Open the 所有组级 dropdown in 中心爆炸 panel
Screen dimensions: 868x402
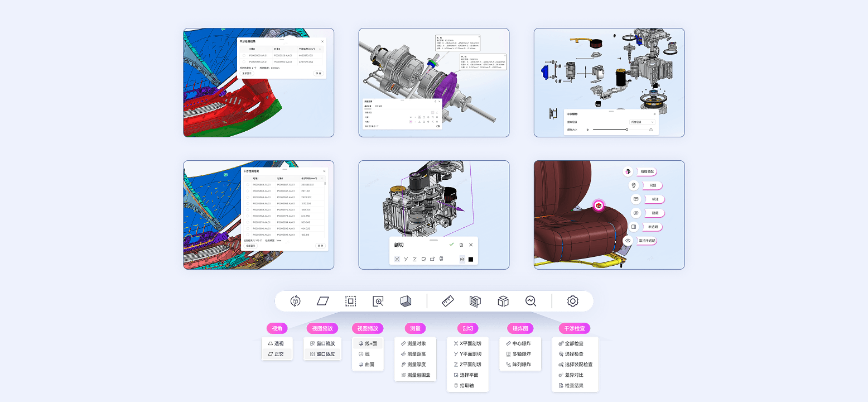(x=643, y=122)
